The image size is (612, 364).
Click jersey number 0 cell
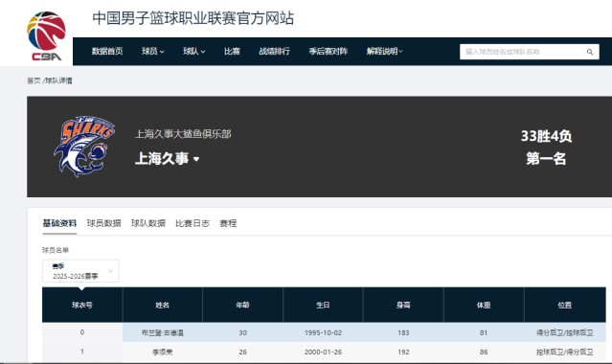tap(82, 332)
